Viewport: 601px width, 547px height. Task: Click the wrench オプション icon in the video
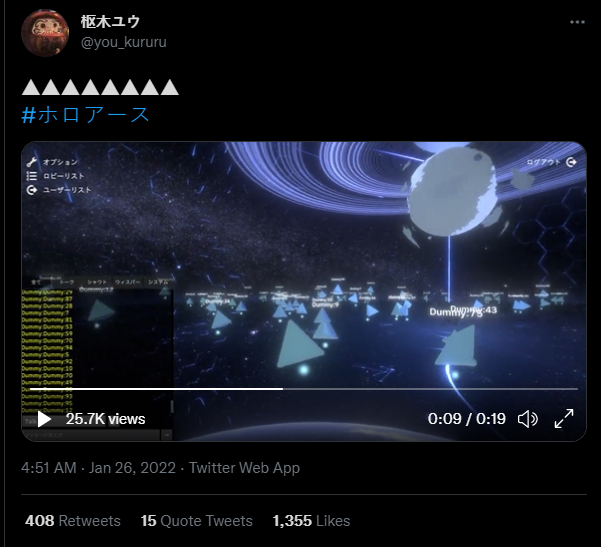(31, 162)
